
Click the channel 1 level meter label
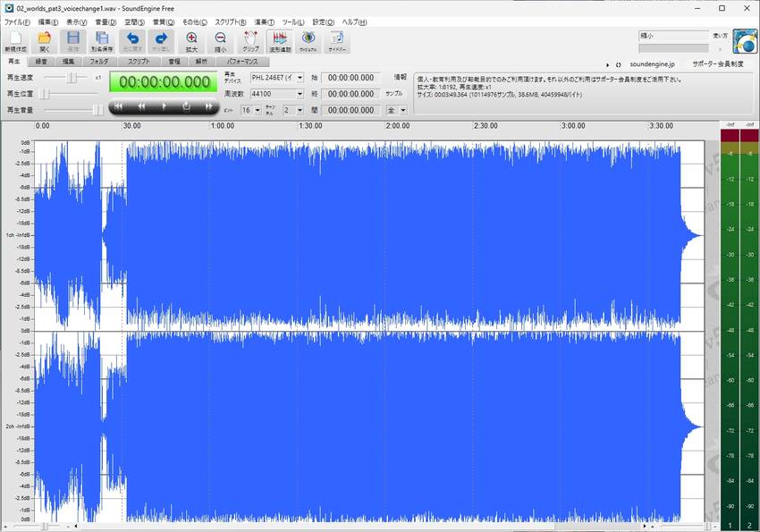click(730, 526)
